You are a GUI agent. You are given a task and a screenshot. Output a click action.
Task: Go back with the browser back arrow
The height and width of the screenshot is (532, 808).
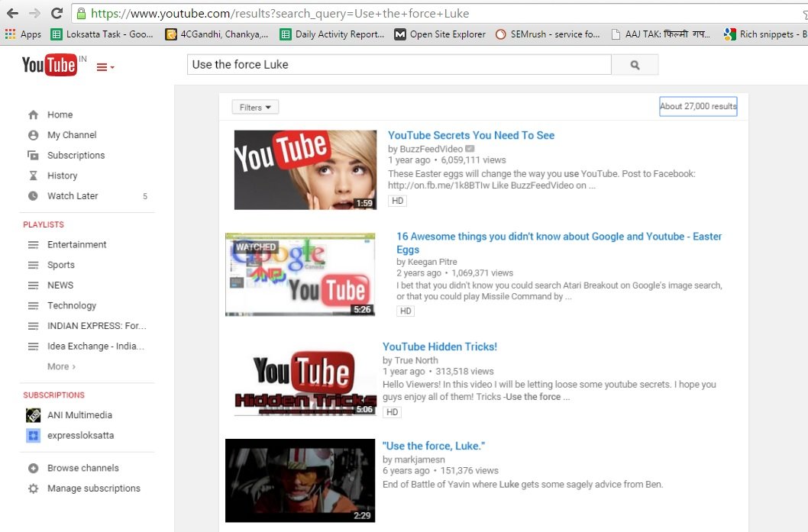tap(13, 14)
